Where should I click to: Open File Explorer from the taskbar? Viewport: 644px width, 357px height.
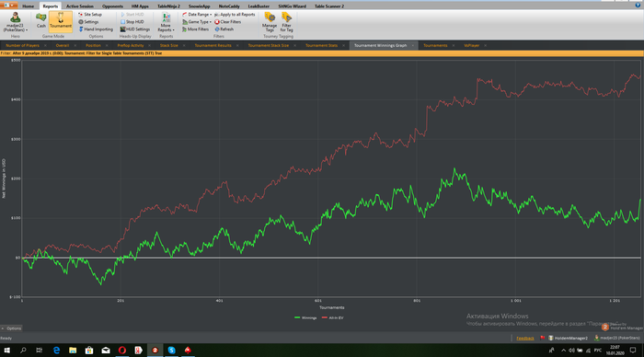coord(73,350)
